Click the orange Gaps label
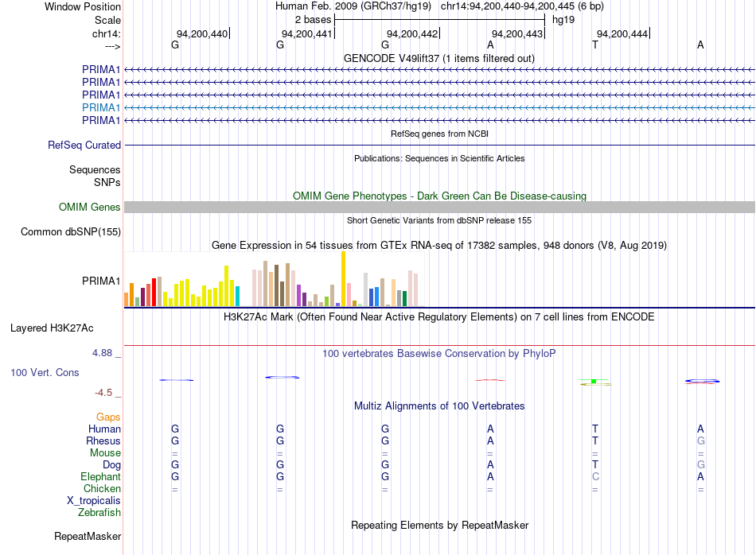Viewport: 756px width, 555px height. click(108, 417)
